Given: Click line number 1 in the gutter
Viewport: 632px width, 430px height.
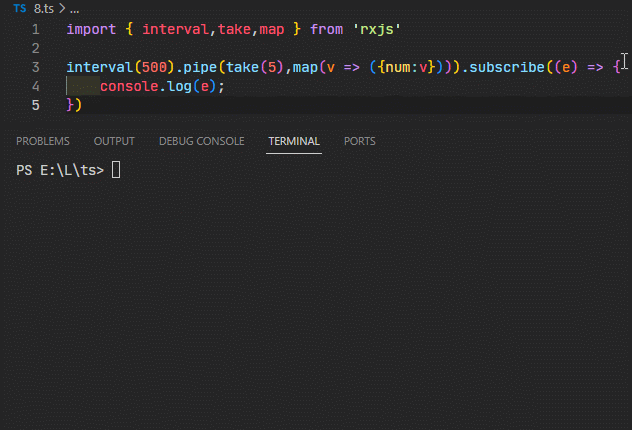Looking at the screenshot, I should point(36,29).
